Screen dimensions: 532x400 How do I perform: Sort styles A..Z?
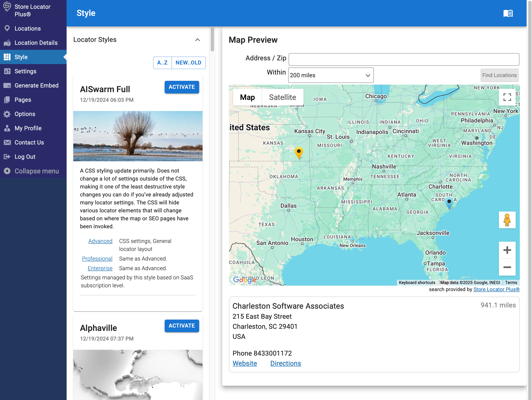pos(162,63)
